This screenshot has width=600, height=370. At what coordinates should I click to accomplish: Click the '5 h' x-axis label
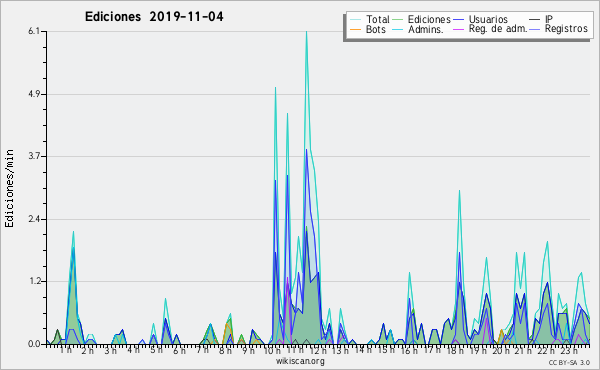[x=156, y=350]
